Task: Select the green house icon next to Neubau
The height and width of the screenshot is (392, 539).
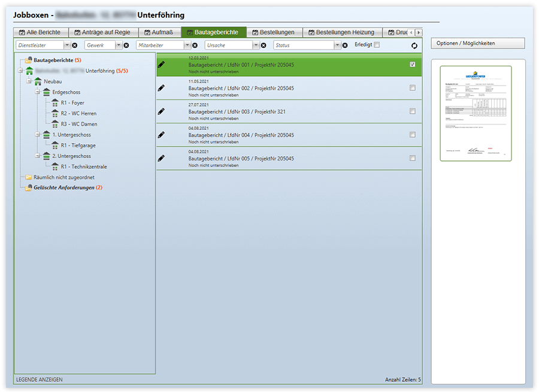Action: coord(38,81)
